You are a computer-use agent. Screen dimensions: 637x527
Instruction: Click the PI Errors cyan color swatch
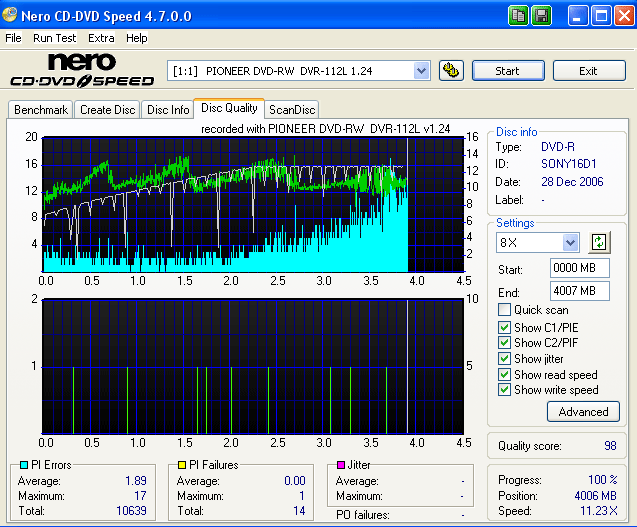[24, 464]
